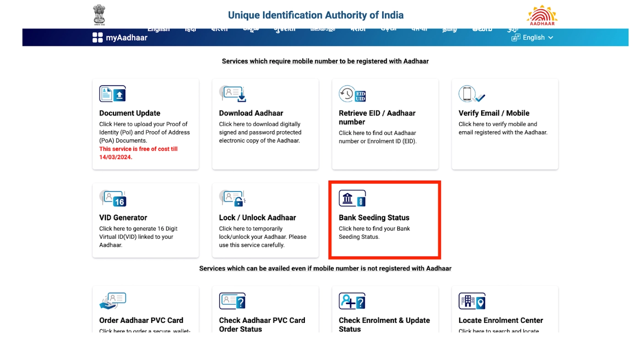Click the Document Update upload icon

(x=113, y=94)
